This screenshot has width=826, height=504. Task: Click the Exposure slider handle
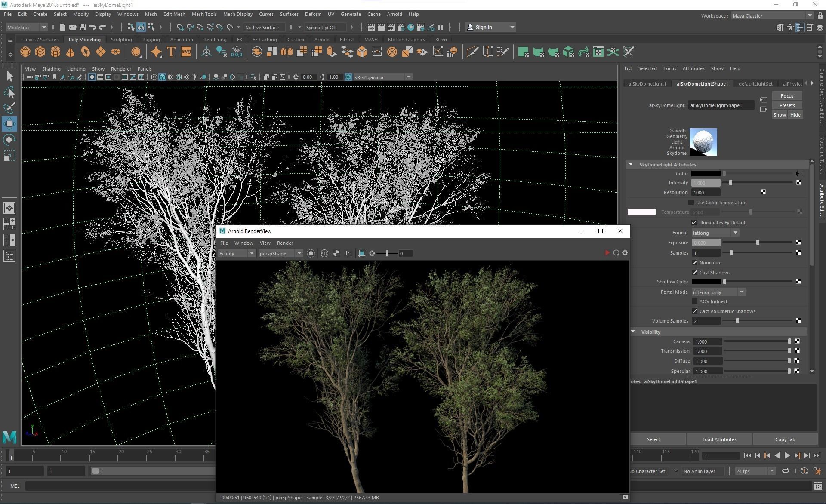tap(758, 243)
